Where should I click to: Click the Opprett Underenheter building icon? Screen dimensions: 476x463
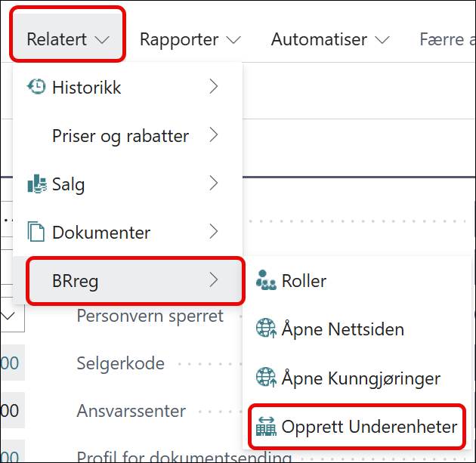coord(266,426)
